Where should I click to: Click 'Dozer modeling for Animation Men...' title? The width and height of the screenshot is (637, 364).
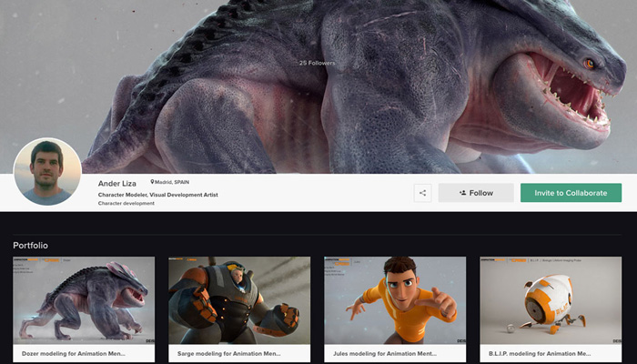74,353
